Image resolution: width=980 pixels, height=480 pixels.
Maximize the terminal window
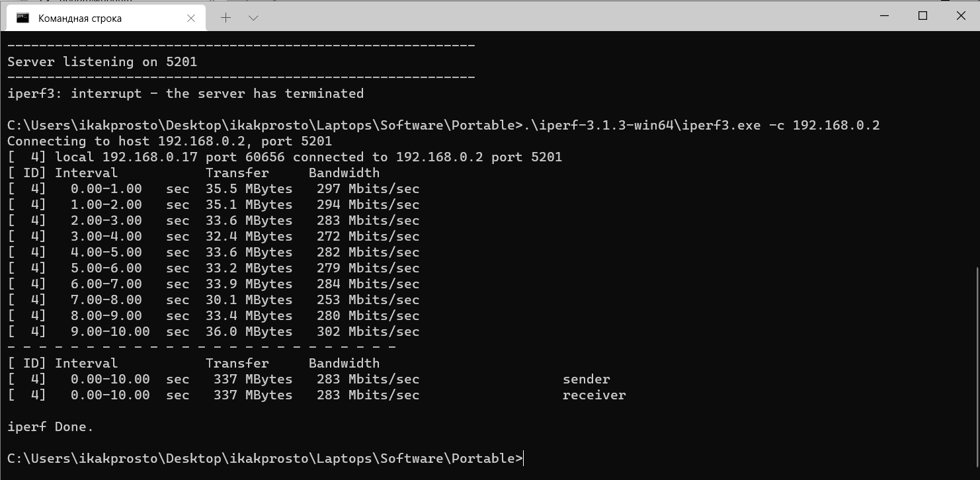click(923, 16)
